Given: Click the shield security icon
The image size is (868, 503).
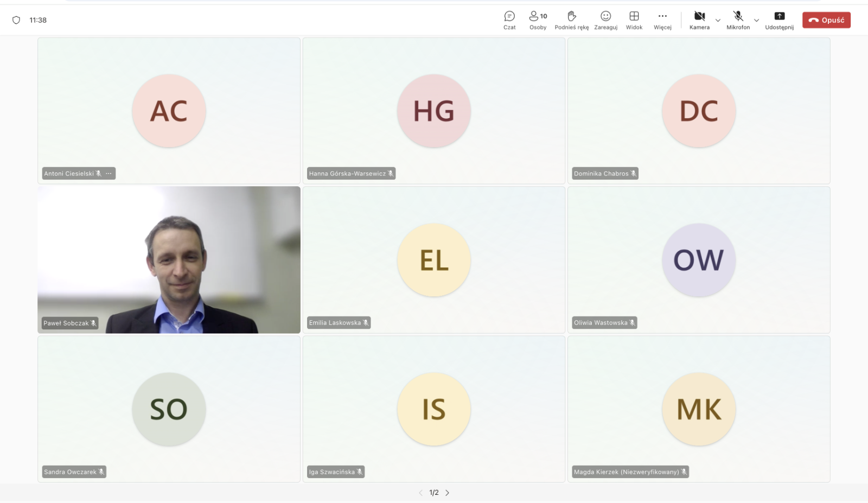Looking at the screenshot, I should pos(16,20).
